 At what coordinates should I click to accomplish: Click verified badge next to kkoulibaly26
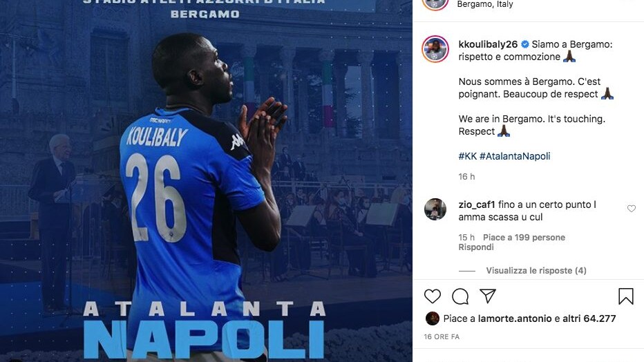[x=524, y=44]
